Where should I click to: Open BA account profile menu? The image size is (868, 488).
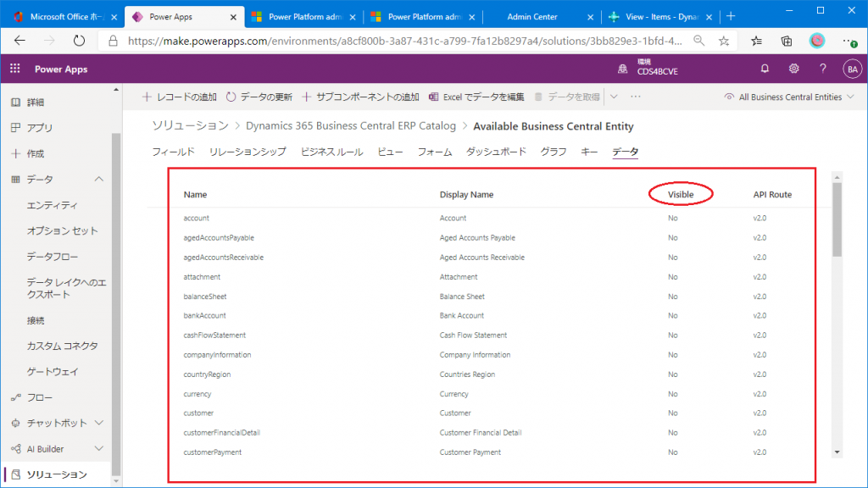pos(852,69)
